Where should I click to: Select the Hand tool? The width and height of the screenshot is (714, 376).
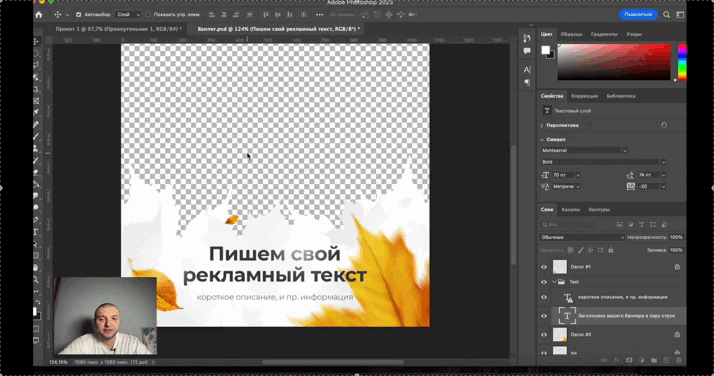[x=36, y=268]
